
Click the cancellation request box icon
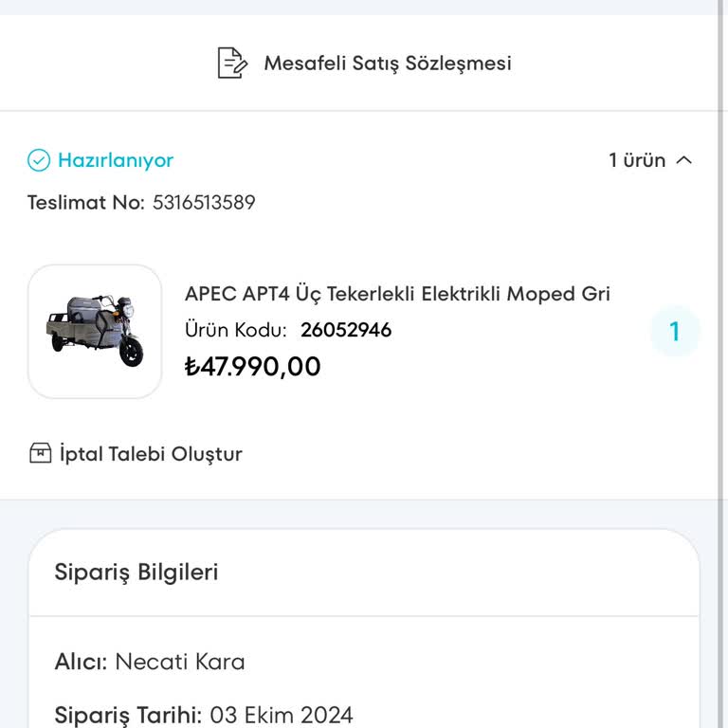pyautogui.click(x=40, y=453)
